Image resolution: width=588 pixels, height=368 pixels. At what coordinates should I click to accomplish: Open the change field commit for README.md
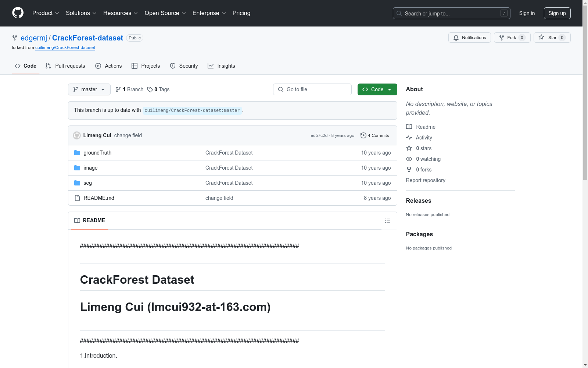coord(219,198)
